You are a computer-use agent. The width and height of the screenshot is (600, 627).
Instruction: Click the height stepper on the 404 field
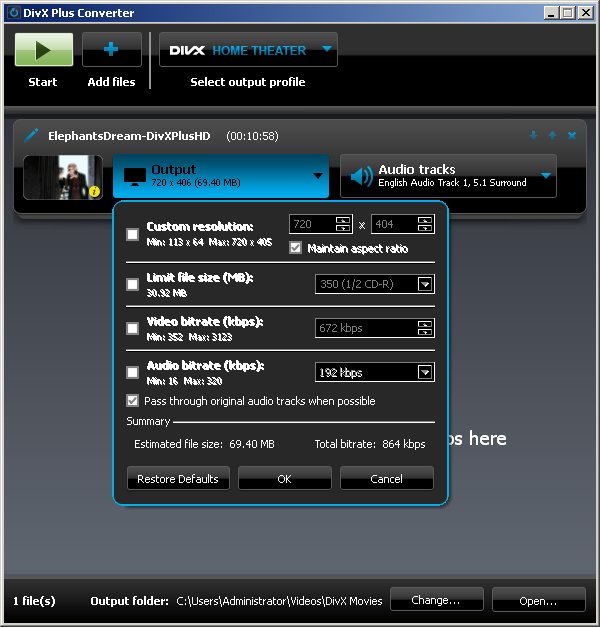[x=425, y=224]
